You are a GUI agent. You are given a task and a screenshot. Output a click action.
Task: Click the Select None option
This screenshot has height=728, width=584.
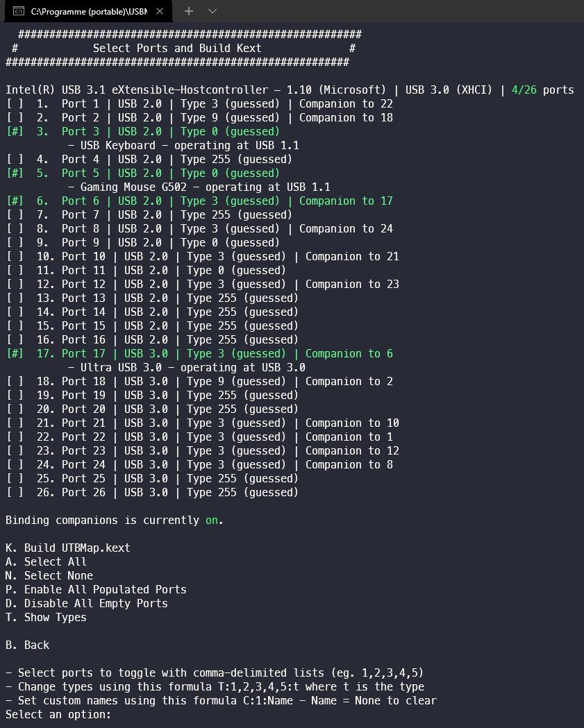tap(49, 576)
